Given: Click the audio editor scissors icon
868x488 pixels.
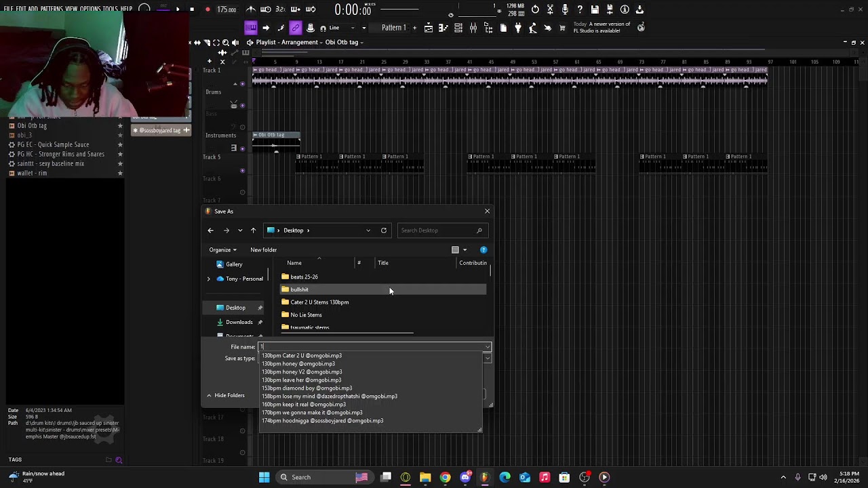Looking at the screenshot, I should click(x=550, y=9).
